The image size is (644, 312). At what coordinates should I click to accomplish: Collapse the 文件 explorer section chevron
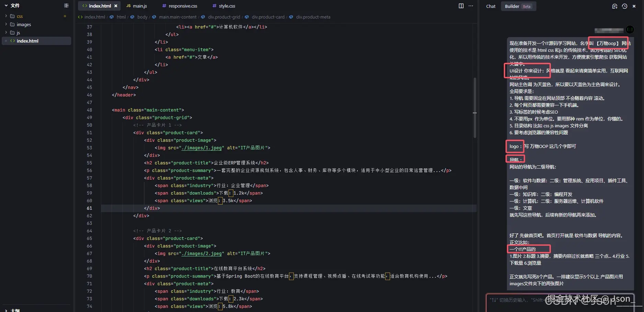[6, 5]
